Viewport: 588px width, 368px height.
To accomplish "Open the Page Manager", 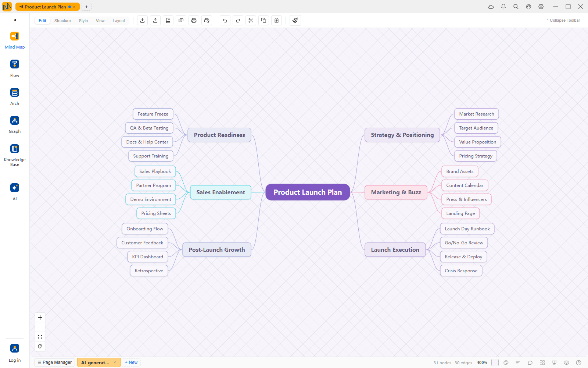I will 55,362.
